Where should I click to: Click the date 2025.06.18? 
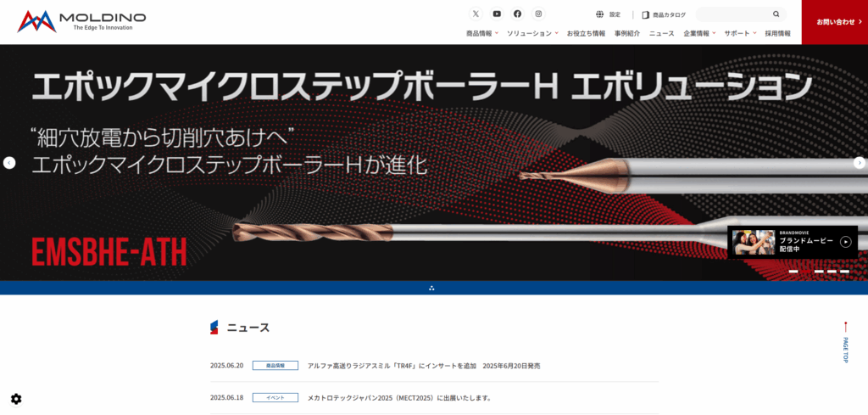point(227,398)
